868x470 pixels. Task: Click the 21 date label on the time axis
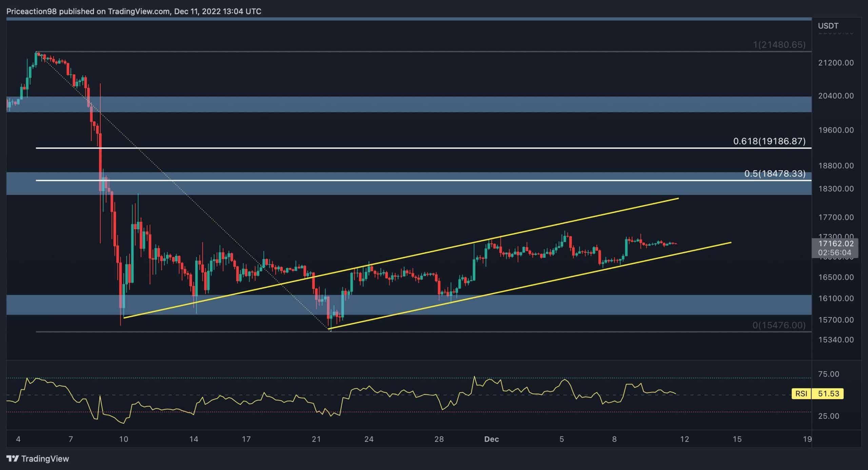(x=316, y=439)
